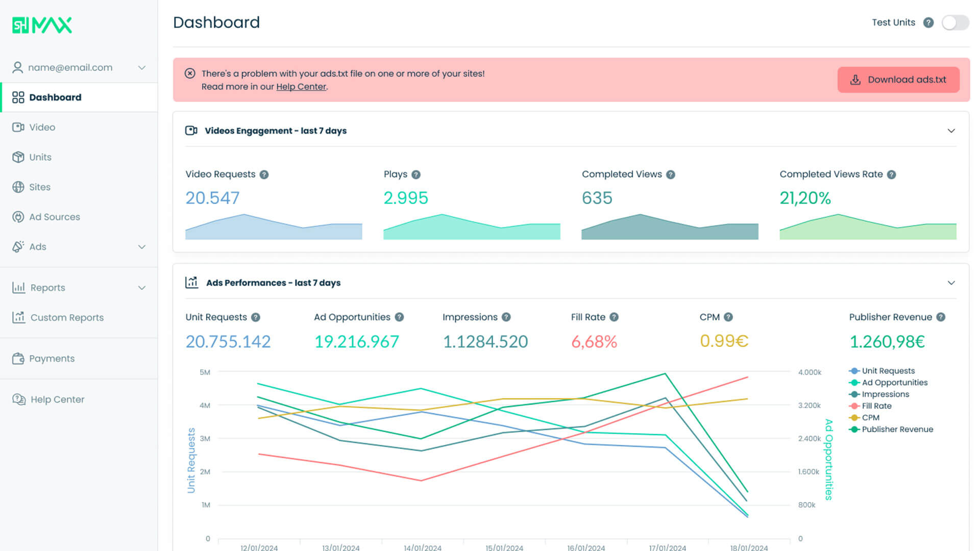980x551 pixels.
Task: Click help icon beside Video Requests
Action: click(x=264, y=174)
